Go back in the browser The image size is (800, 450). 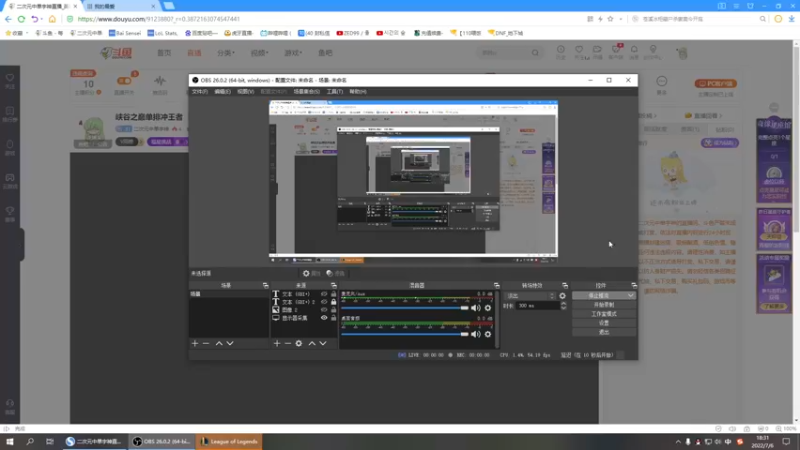pyautogui.click(x=8, y=19)
